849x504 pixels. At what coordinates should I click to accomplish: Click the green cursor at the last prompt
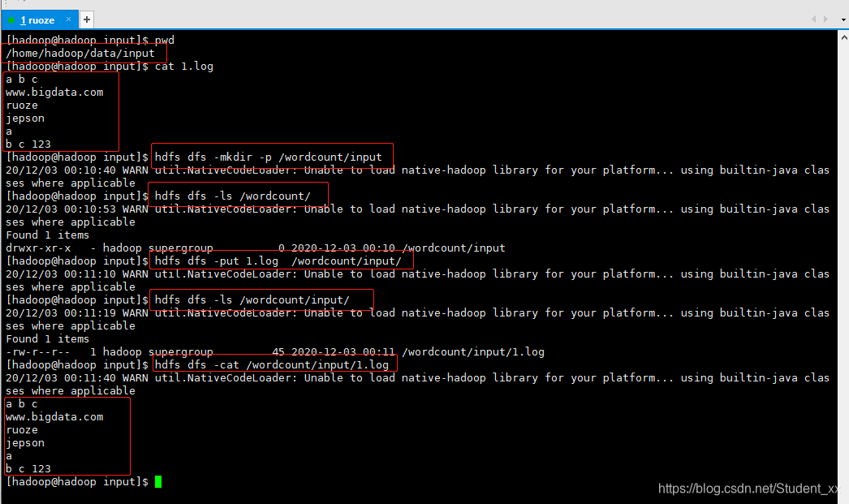point(158,482)
